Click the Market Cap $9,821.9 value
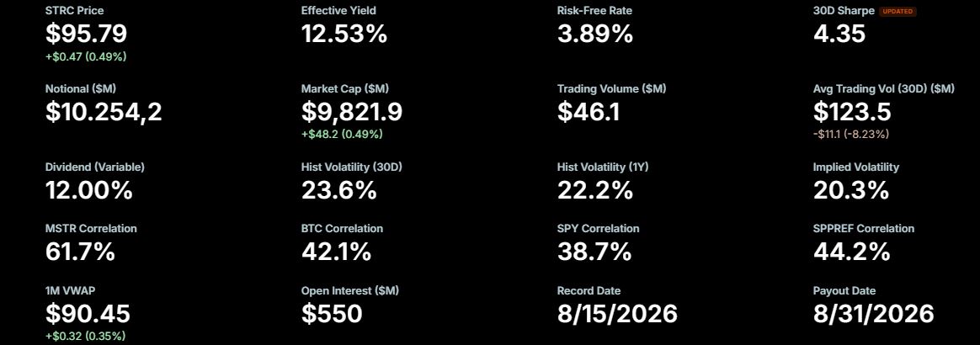Image resolution: width=980 pixels, height=345 pixels. 352,112
